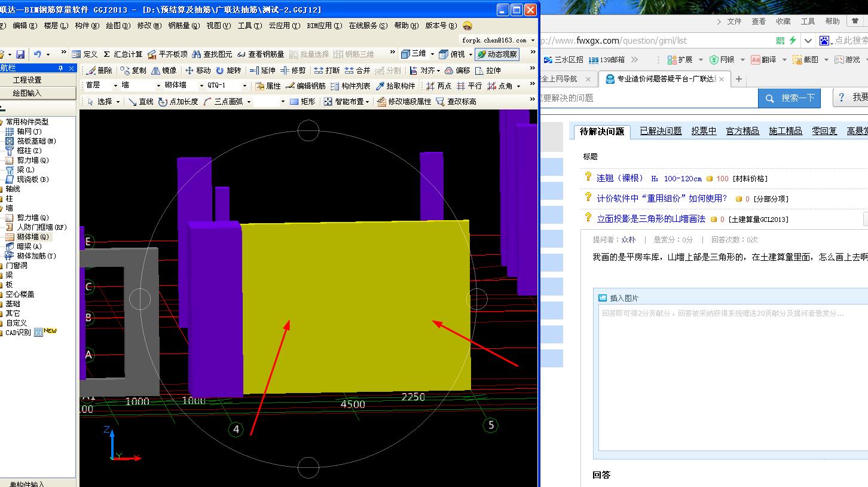Open 构件(N) menu
Viewport: 868px width, 487px height.
[x=87, y=26]
